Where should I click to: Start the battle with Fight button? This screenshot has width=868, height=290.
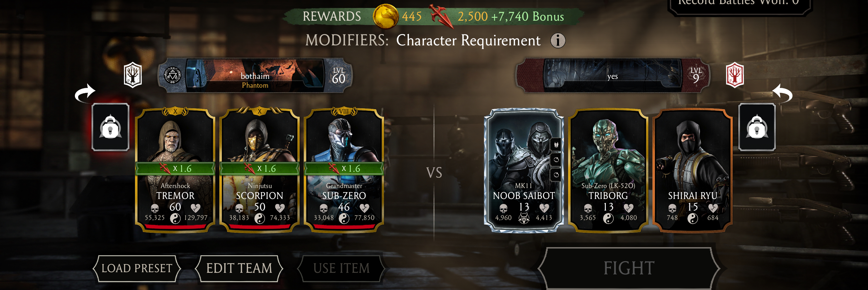tap(629, 268)
